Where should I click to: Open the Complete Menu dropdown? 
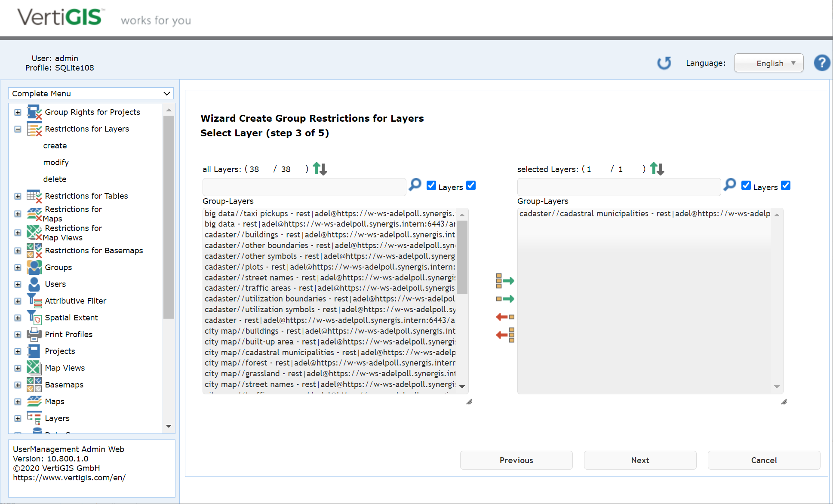pos(91,93)
